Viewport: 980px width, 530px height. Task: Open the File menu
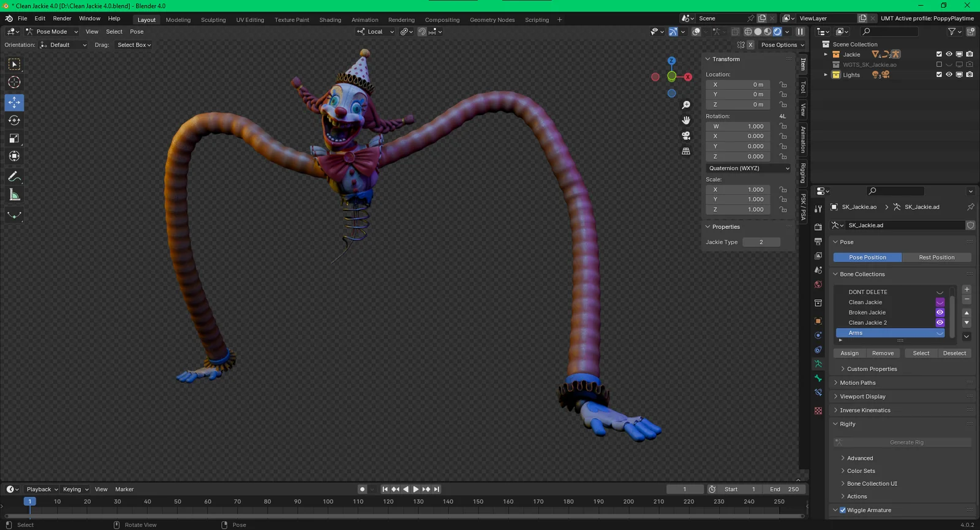coord(23,18)
